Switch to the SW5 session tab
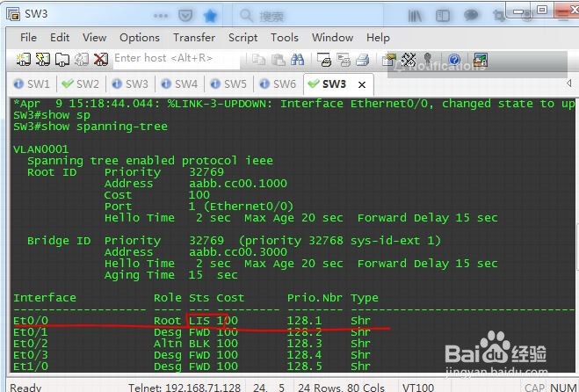This screenshot has width=579, height=392. click(x=228, y=83)
